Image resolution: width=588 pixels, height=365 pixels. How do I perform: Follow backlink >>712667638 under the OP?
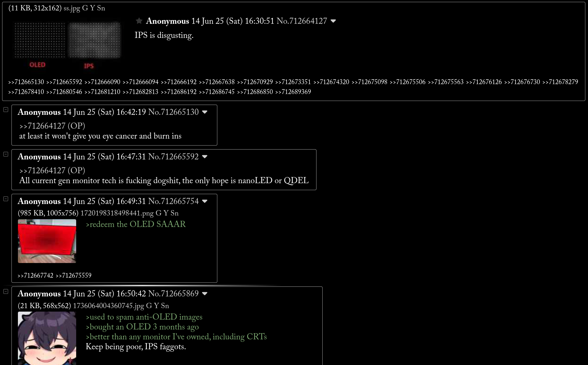(217, 82)
